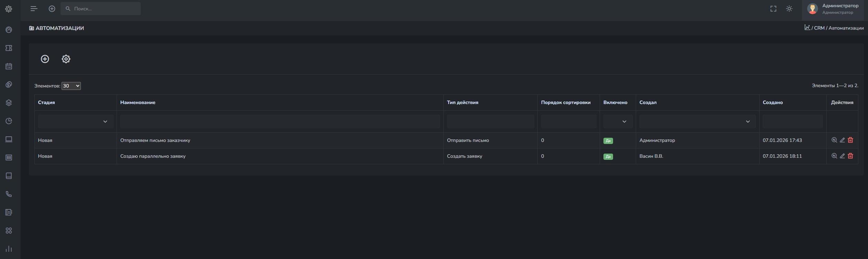
Task: Delete the 'Отправляем письмо заказчику' automation
Action: pos(850,140)
